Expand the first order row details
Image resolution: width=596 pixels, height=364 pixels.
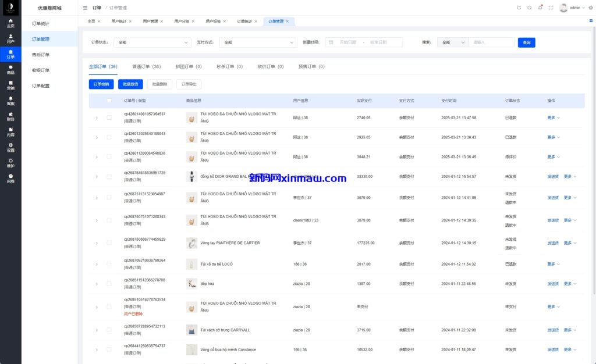click(x=97, y=117)
